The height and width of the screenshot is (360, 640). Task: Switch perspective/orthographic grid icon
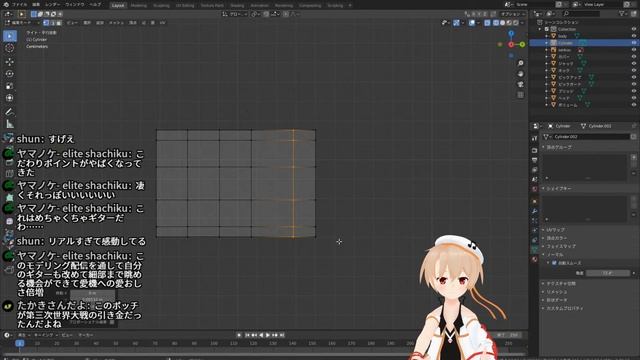(x=520, y=95)
